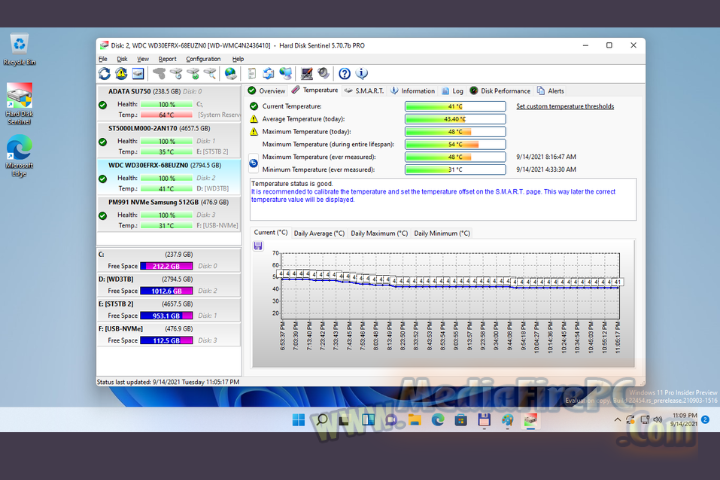Open the blue-framed disk view toolbar icon
Image resolution: width=720 pixels, height=480 pixels.
click(x=138, y=73)
